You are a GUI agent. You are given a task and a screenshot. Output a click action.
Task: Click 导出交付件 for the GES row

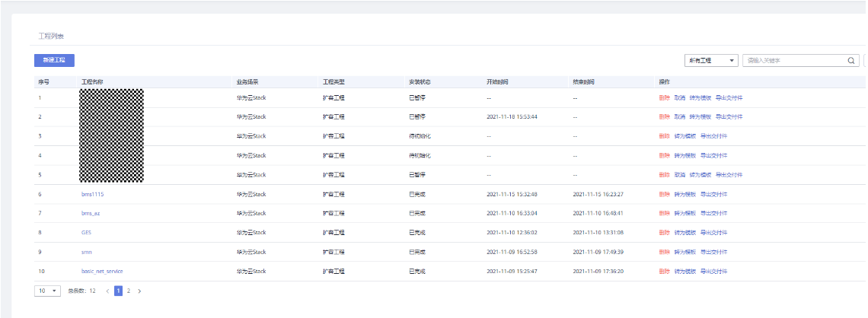click(x=713, y=232)
